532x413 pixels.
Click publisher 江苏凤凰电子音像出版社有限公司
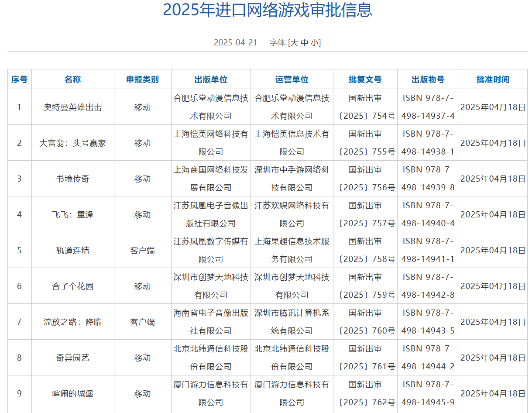pyautogui.click(x=211, y=214)
